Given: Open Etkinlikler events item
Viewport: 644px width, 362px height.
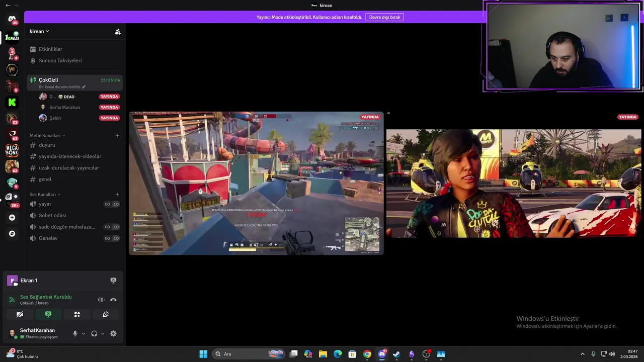Looking at the screenshot, I should point(74,49).
